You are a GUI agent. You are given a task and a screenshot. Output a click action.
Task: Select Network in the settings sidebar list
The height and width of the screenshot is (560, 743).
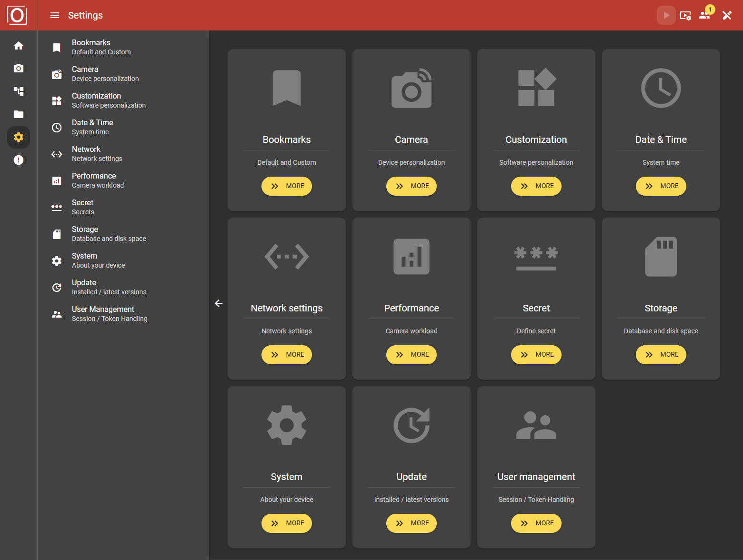tap(97, 153)
